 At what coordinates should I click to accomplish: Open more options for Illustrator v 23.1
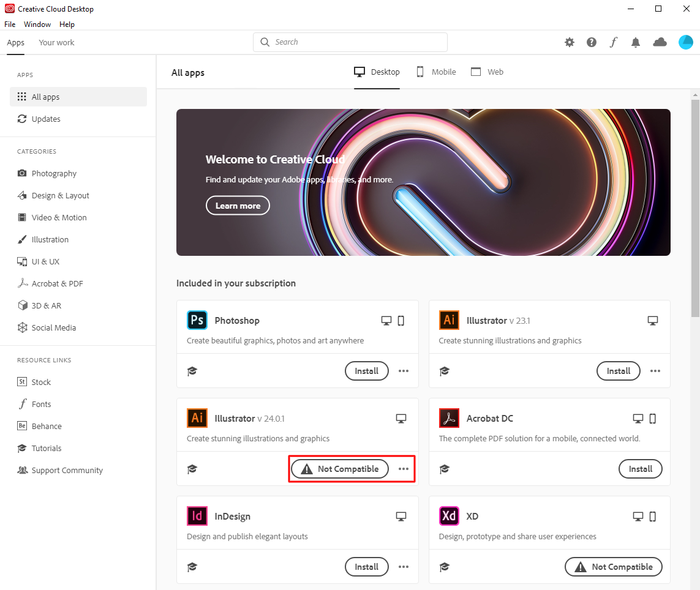[x=655, y=371]
